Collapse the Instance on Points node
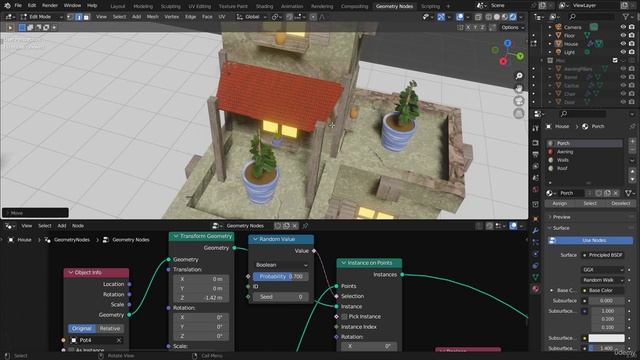The image size is (640, 360). 343,263
